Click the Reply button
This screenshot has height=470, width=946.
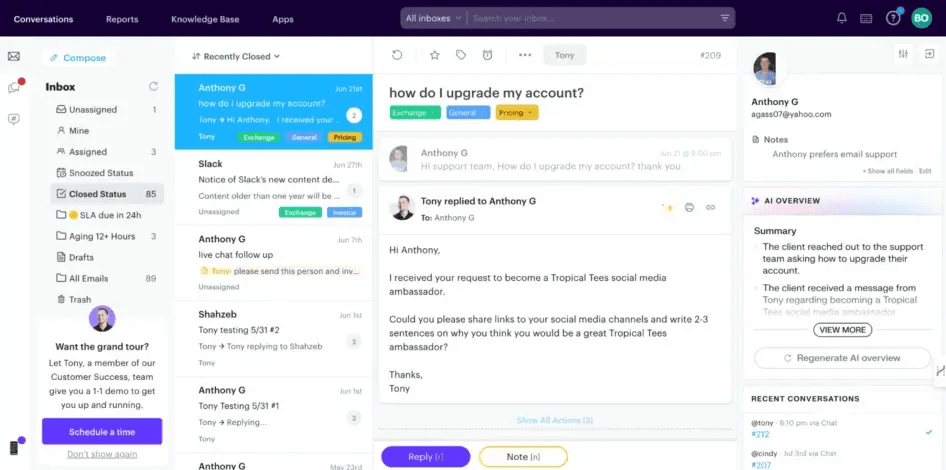[x=425, y=457]
